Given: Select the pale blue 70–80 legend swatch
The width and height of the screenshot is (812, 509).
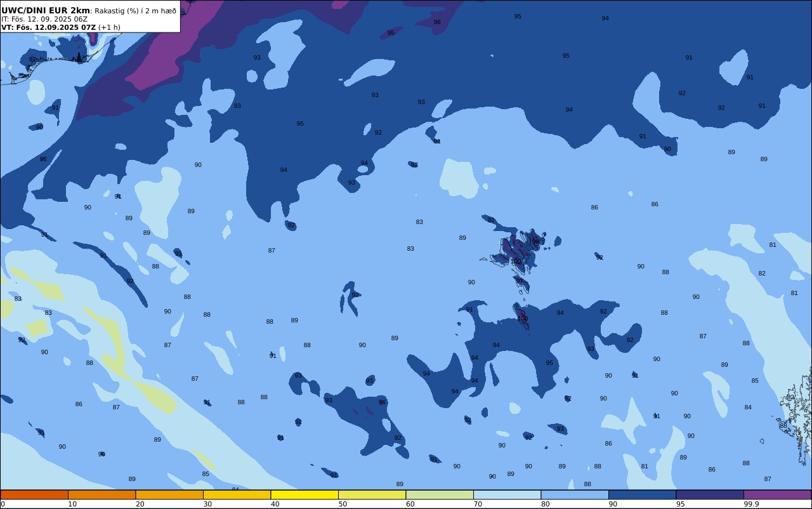Looking at the screenshot, I should [507, 494].
